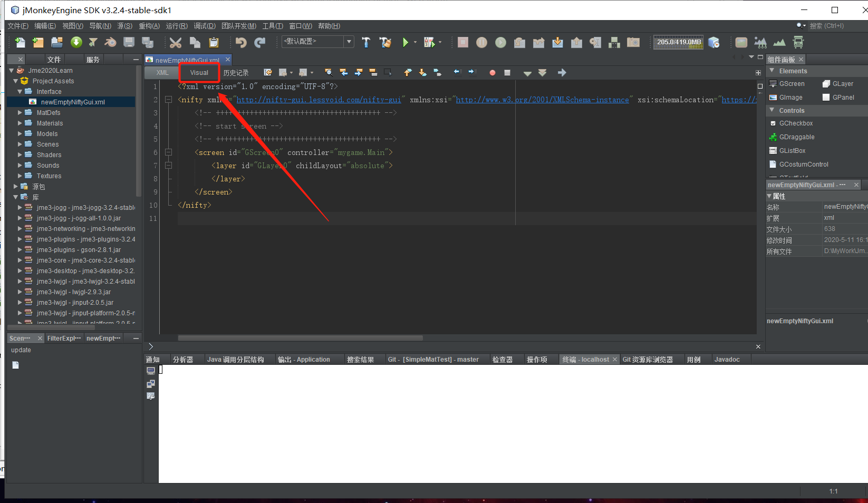
Task: Click the Debug Project icon
Action: [429, 42]
